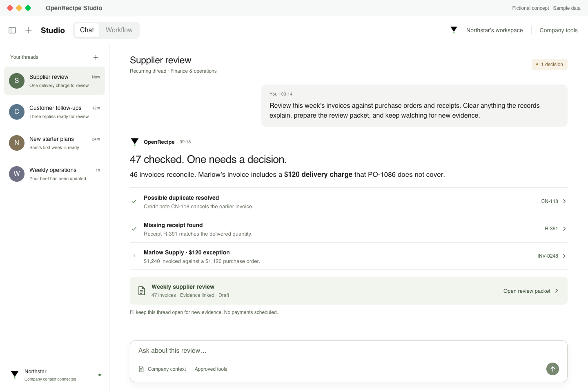Select the Supplier review thread title
Screen dimensions: 588x392
(49, 77)
